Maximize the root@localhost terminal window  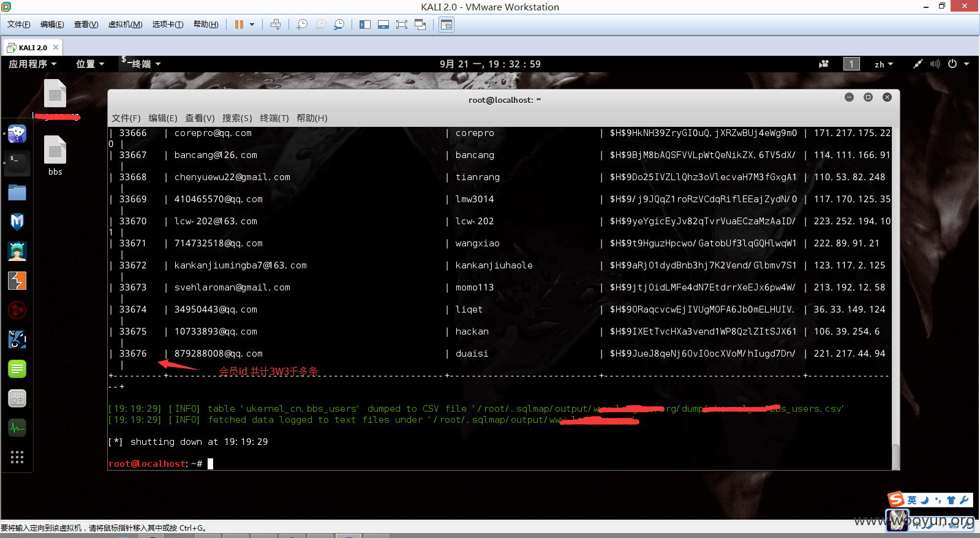pyautogui.click(x=868, y=97)
